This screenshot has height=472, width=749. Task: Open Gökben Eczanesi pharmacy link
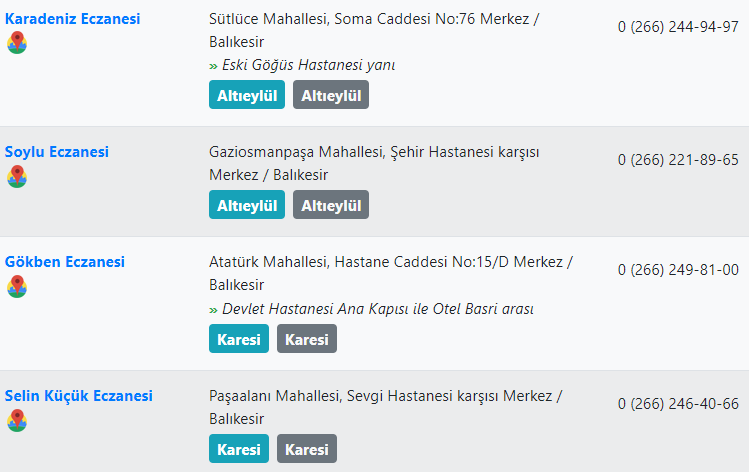(x=65, y=261)
